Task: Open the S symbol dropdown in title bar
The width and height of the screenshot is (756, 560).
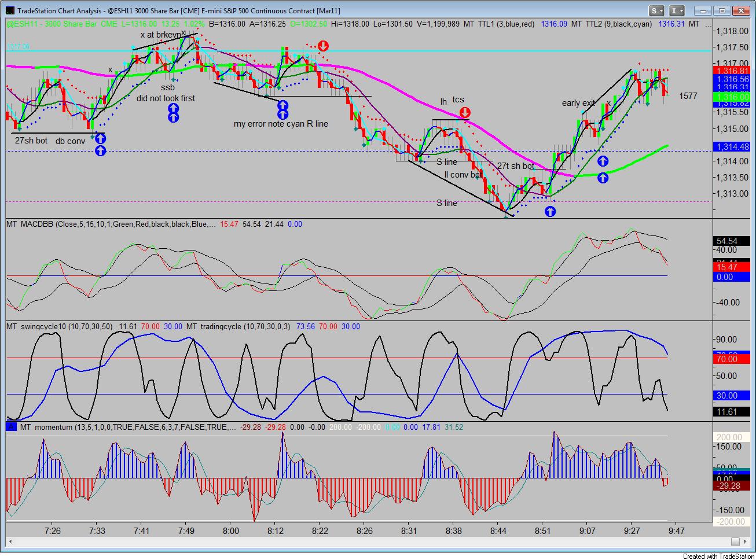Action: click(x=656, y=10)
